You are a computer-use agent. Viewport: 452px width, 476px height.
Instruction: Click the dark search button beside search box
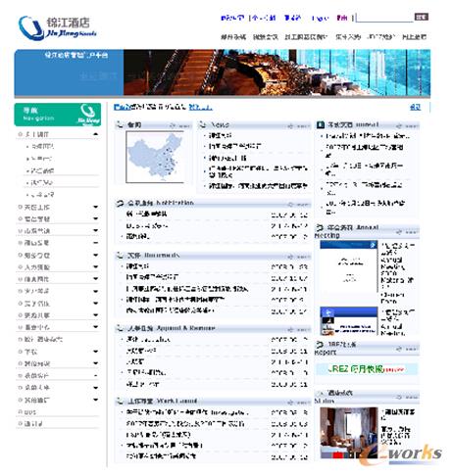[x=422, y=17]
